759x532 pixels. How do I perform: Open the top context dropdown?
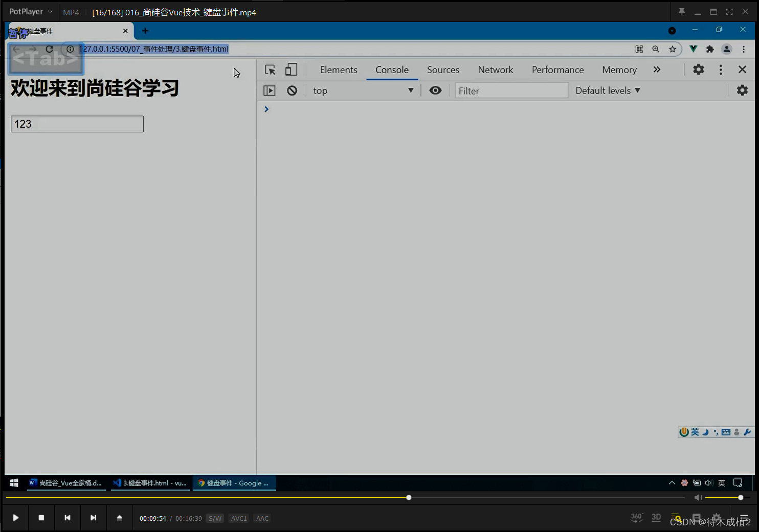coord(363,90)
